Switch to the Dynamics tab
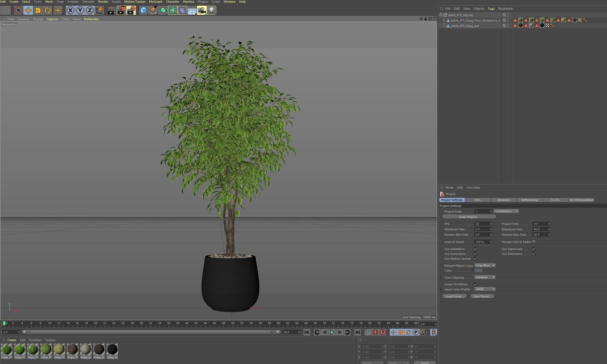The width and height of the screenshot is (607, 364). tap(503, 200)
